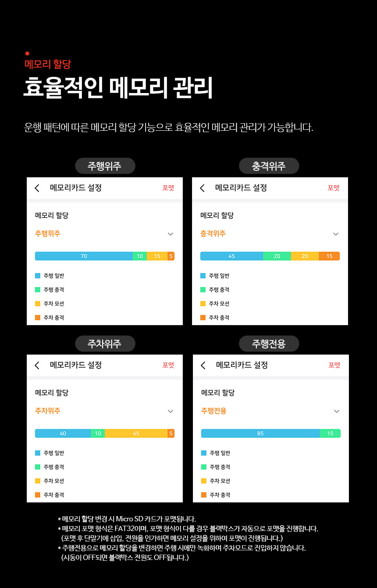Click orange 주차 충격 legend square in 충격위주 panel

pyautogui.click(x=203, y=318)
